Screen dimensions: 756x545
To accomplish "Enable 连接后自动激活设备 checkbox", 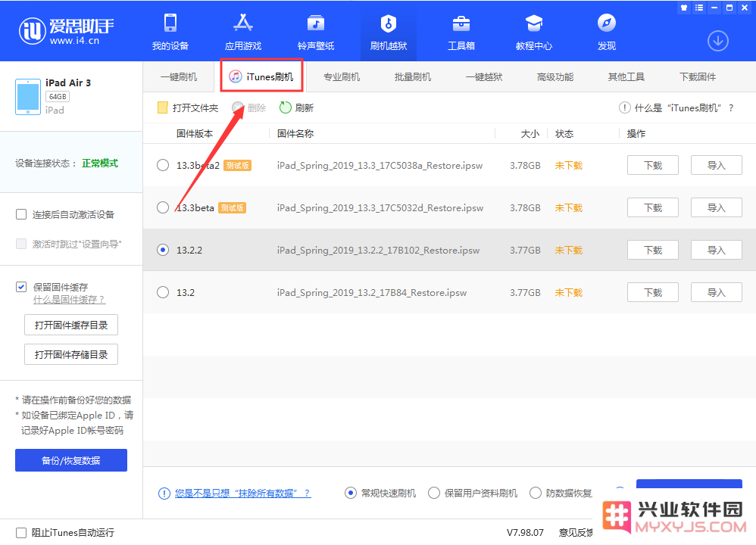I will tap(21, 214).
